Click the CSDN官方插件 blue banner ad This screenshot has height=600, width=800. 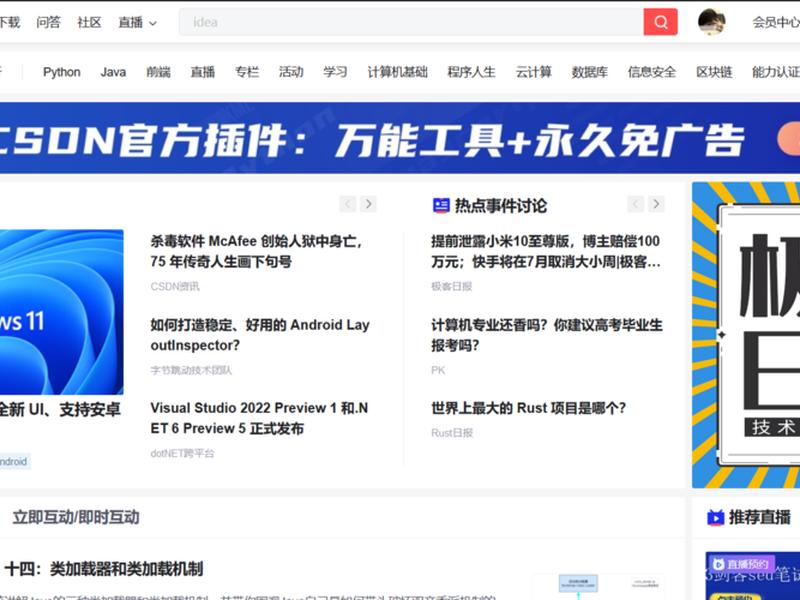(400, 138)
